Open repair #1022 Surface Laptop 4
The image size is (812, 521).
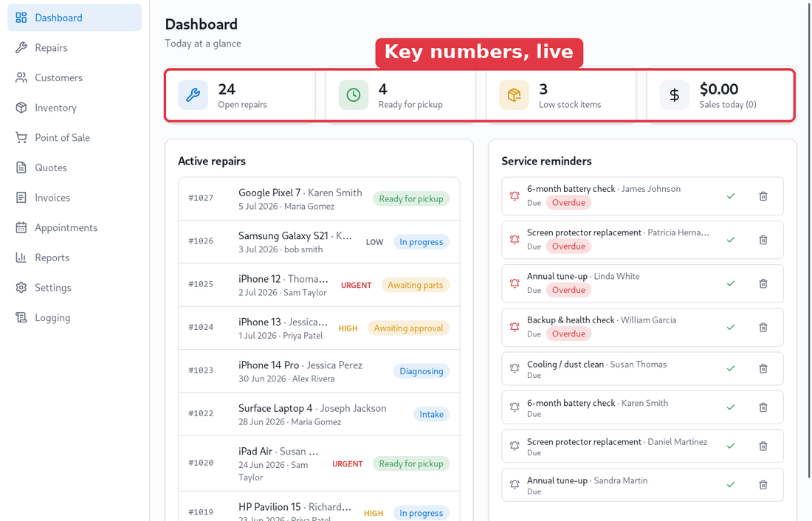pos(319,414)
